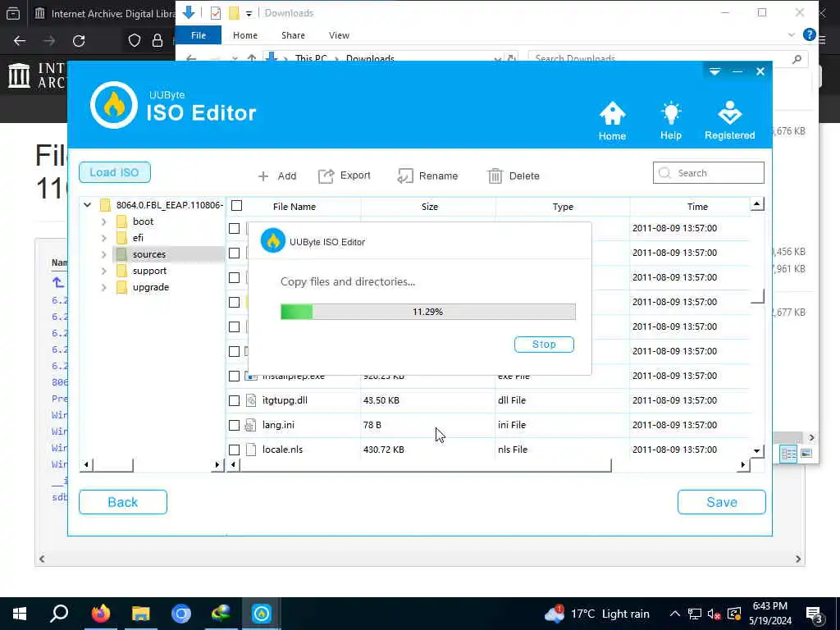This screenshot has width=840, height=630.
Task: Click Firefox back arrow
Action: coord(20,41)
